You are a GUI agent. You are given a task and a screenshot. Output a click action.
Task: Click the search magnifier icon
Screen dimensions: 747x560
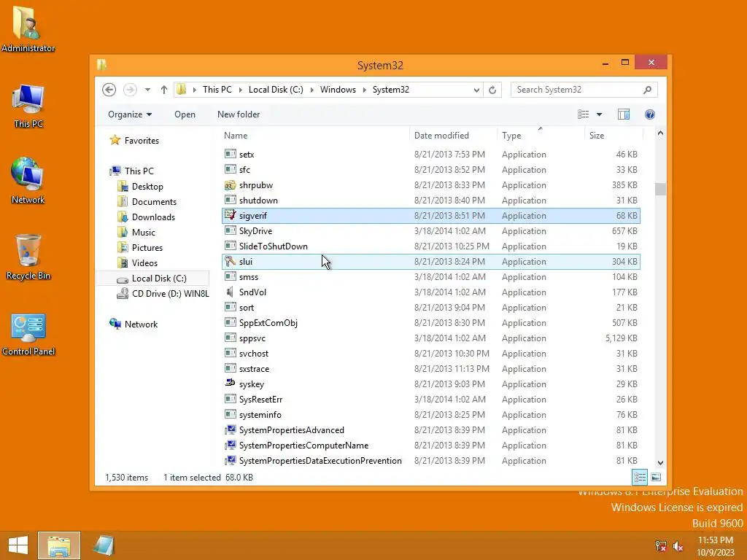(647, 90)
